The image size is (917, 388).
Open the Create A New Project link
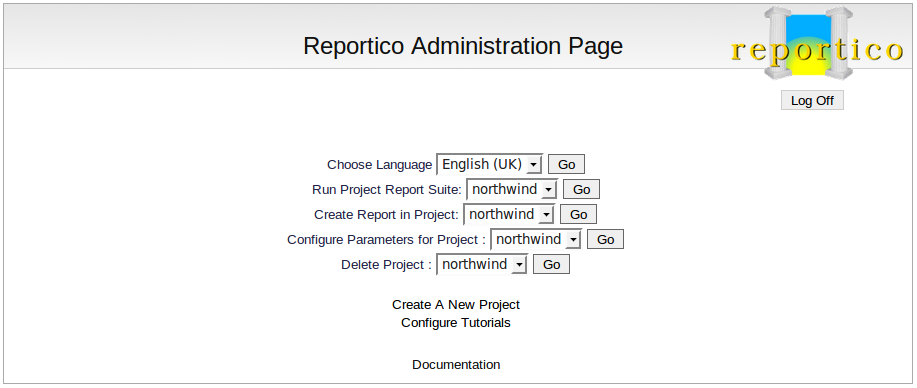tap(456, 305)
